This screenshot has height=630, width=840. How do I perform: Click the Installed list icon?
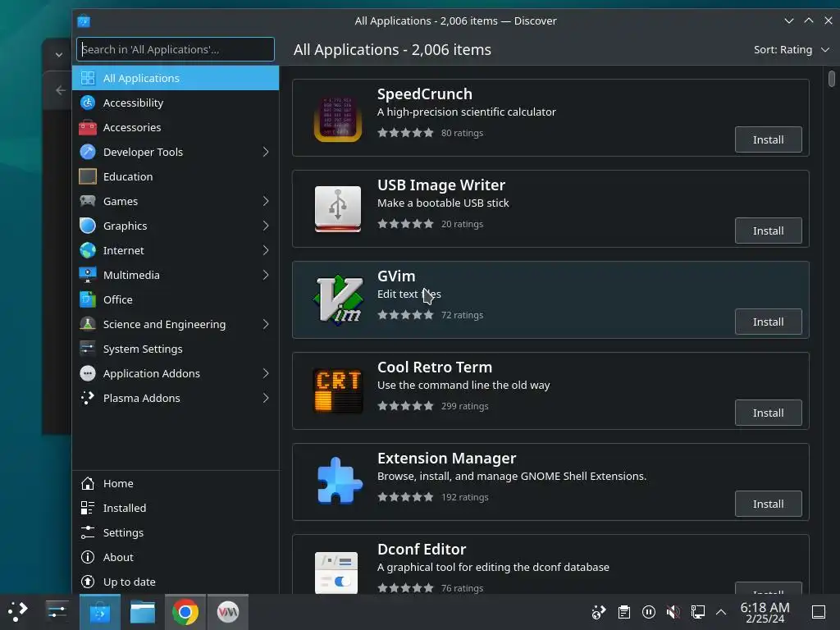(x=87, y=508)
